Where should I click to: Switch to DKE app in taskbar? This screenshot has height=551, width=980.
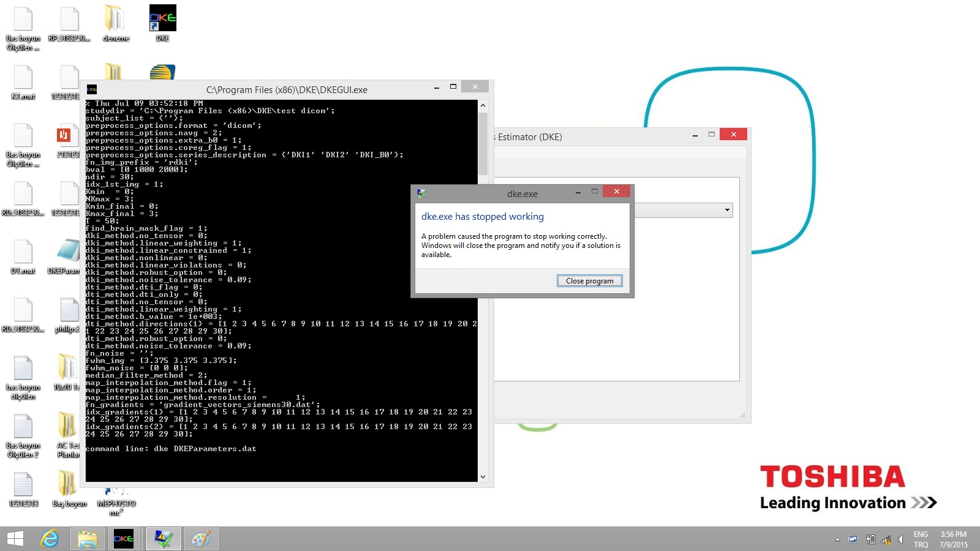tap(124, 539)
